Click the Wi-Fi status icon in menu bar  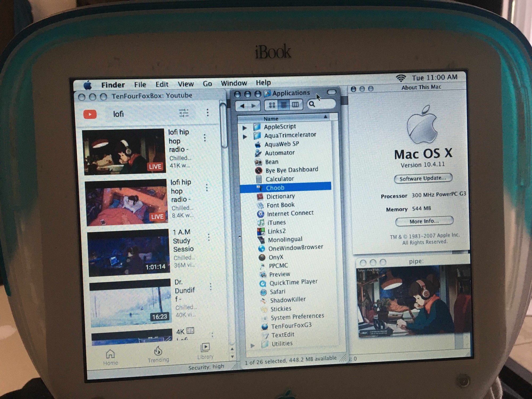[x=401, y=78]
